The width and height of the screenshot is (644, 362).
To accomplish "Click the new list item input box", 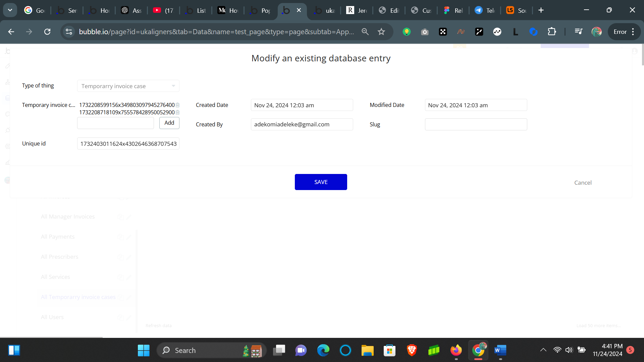I will 115,123.
